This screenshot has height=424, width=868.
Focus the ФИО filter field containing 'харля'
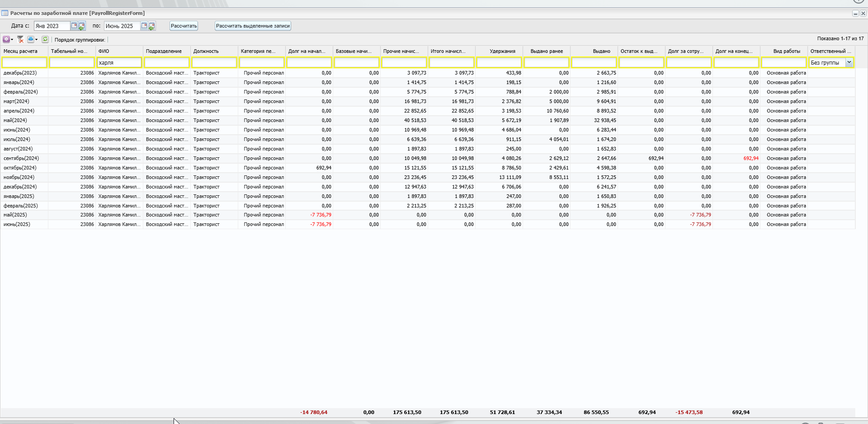pyautogui.click(x=119, y=62)
